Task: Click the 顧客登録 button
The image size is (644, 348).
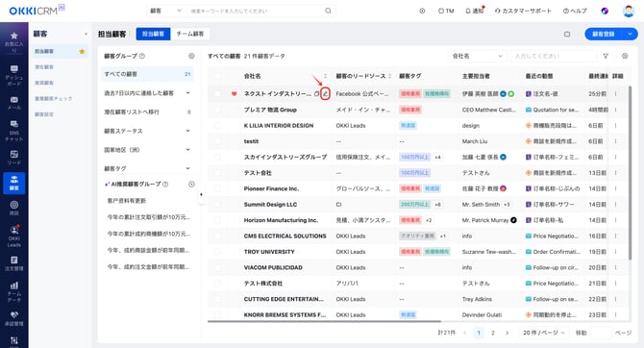Action: tap(604, 34)
